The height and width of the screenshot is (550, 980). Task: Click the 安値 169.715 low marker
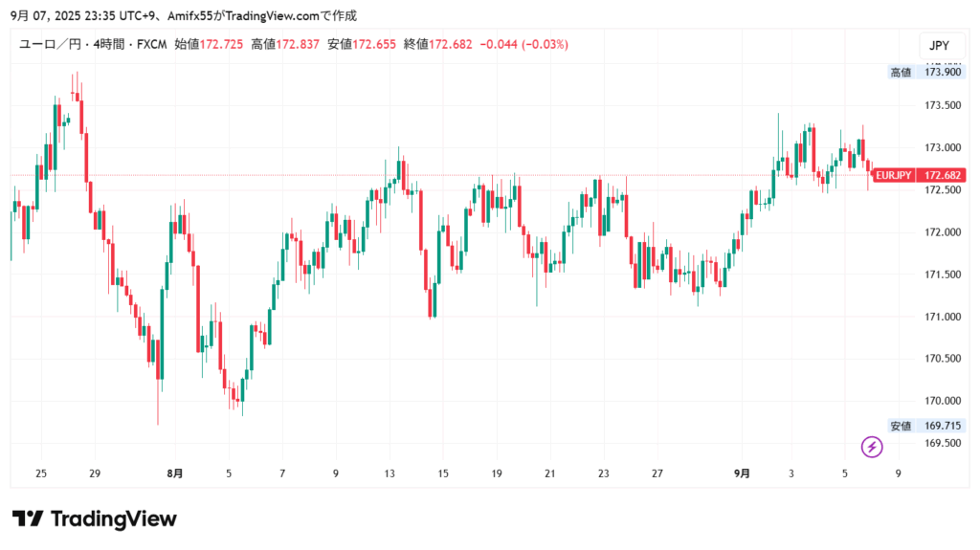tap(925, 426)
